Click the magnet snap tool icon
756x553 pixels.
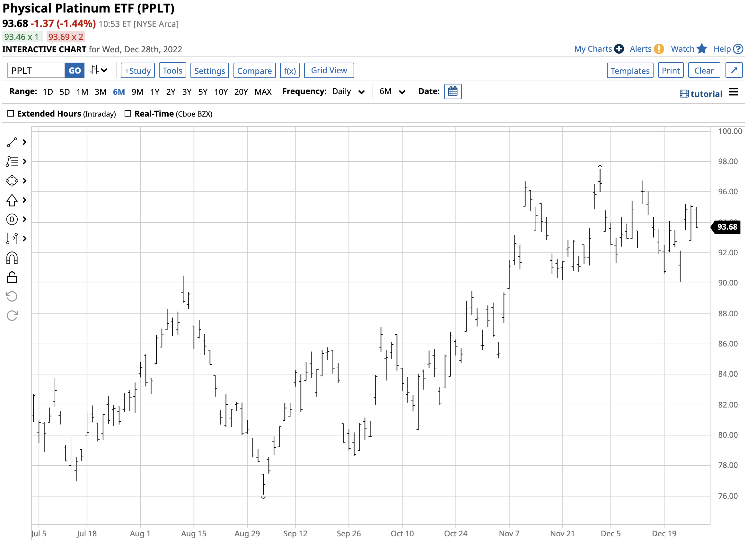[12, 258]
